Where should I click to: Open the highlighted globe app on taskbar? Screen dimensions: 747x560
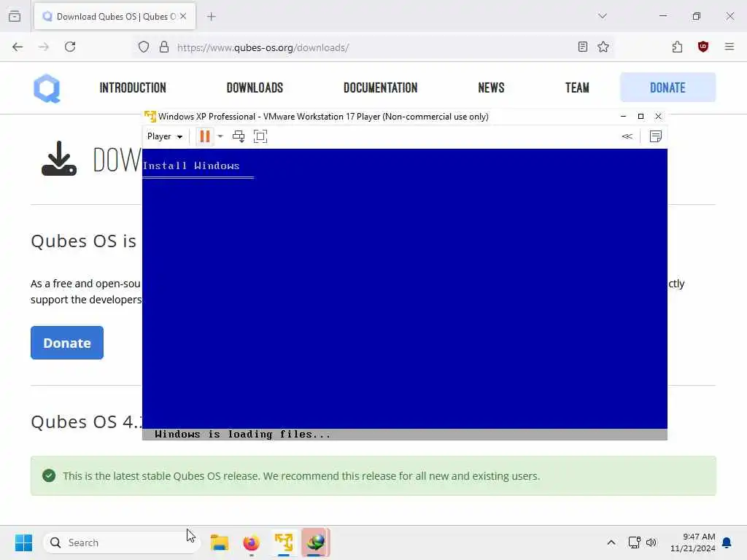click(x=315, y=542)
